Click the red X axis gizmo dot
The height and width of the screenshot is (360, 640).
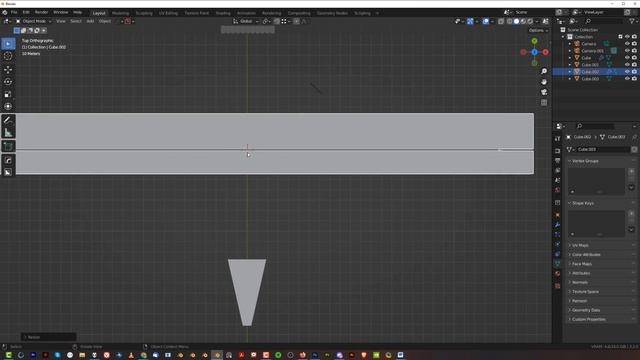pos(545,52)
